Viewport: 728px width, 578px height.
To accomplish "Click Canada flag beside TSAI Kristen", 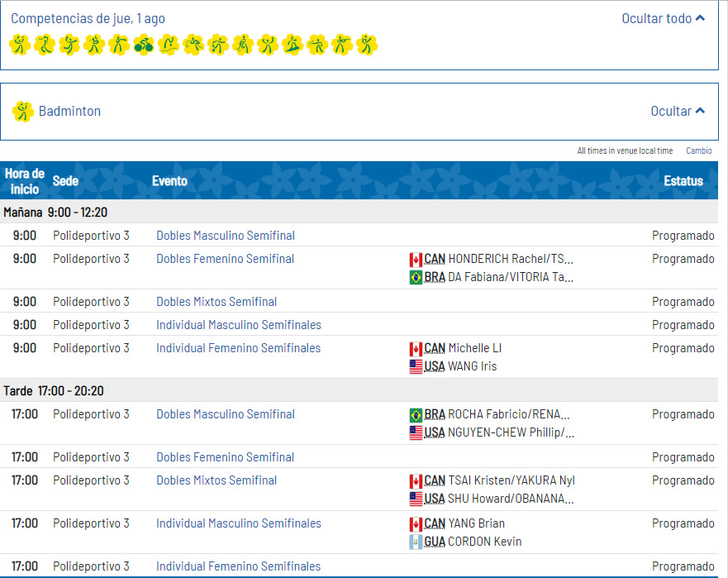I will pos(416,481).
